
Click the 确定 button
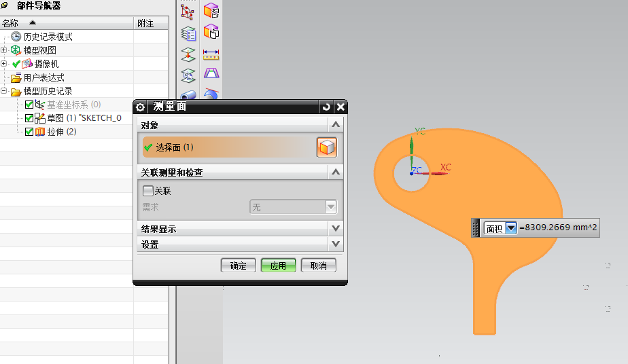click(x=238, y=266)
